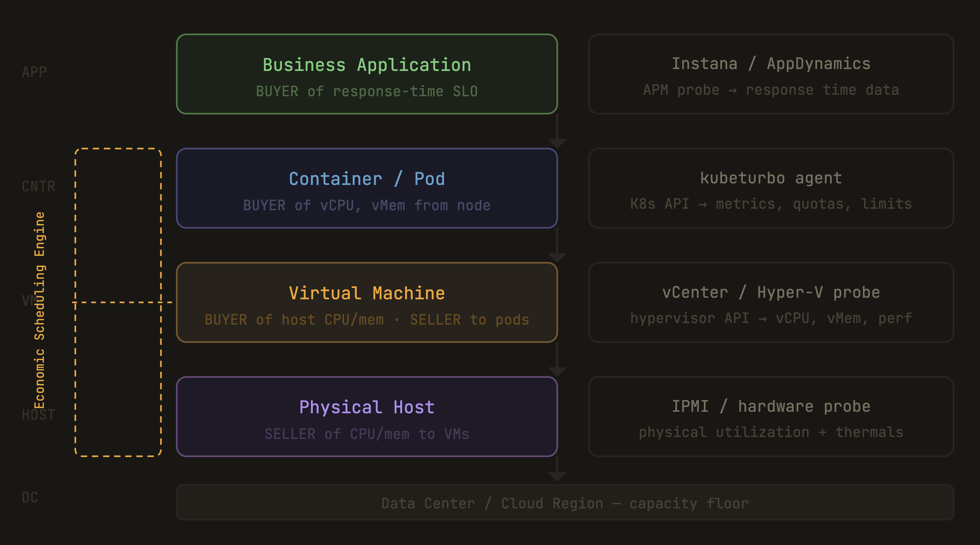This screenshot has width=980, height=545.
Task: Select the Container / Pod node
Action: pyautogui.click(x=366, y=188)
